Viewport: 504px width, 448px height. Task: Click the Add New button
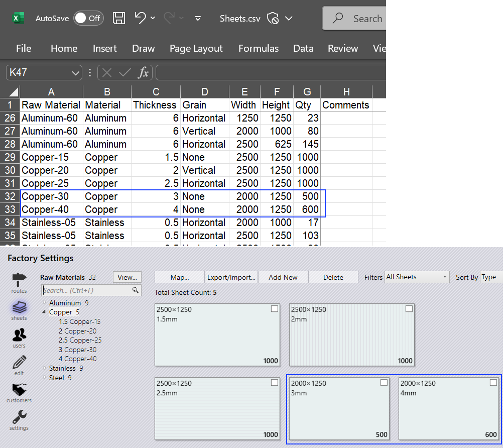[283, 277]
